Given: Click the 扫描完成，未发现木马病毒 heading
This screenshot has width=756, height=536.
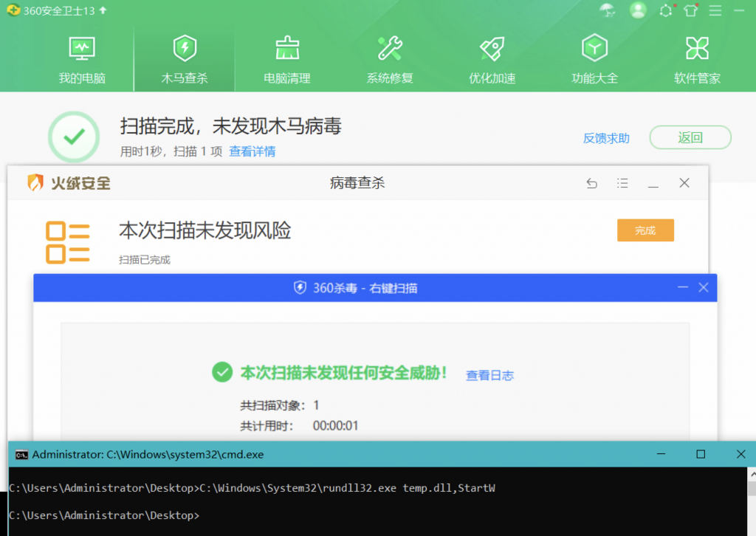Looking at the screenshot, I should click(230, 126).
